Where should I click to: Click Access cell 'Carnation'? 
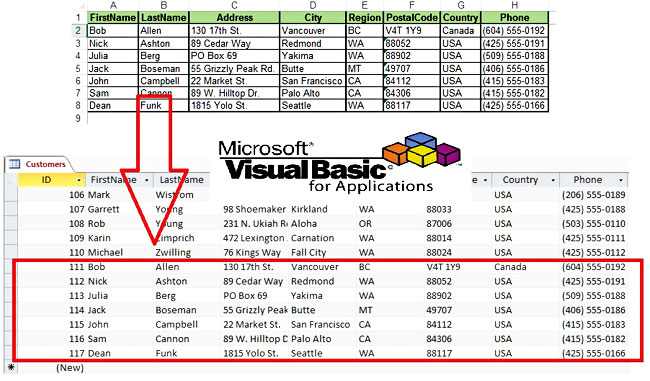312,238
